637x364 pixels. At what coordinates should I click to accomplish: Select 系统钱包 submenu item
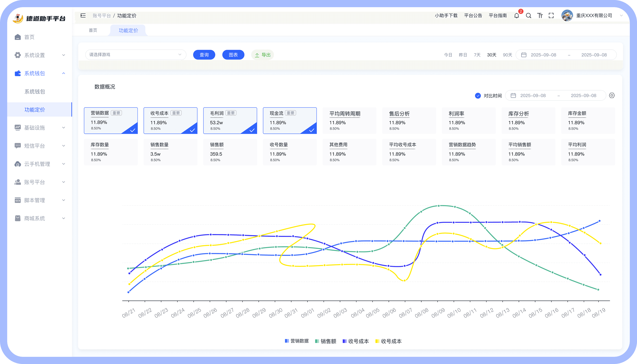pyautogui.click(x=35, y=91)
